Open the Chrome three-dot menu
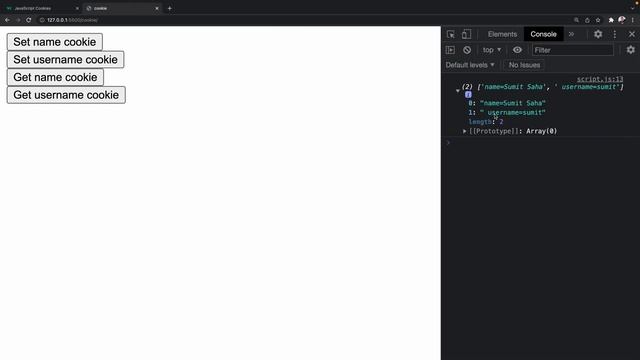Image resolution: width=640 pixels, height=360 pixels. (x=633, y=20)
